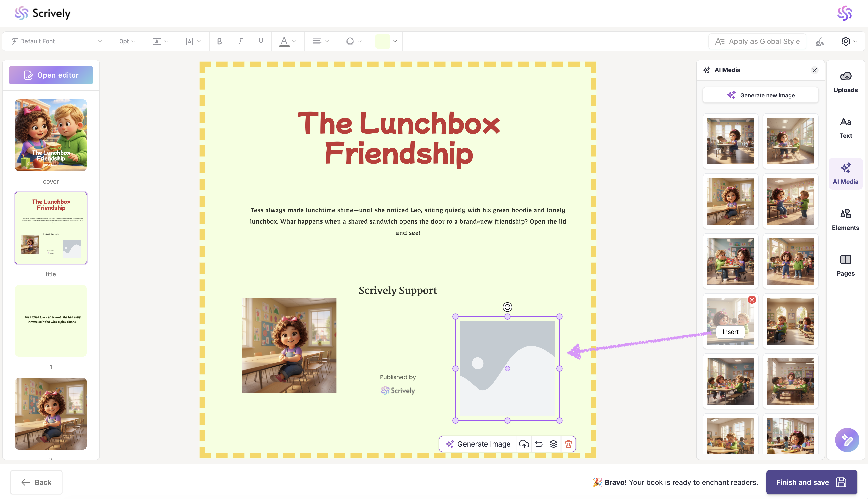Click the layers icon in image toolbar
The image size is (868, 499).
[x=553, y=444]
